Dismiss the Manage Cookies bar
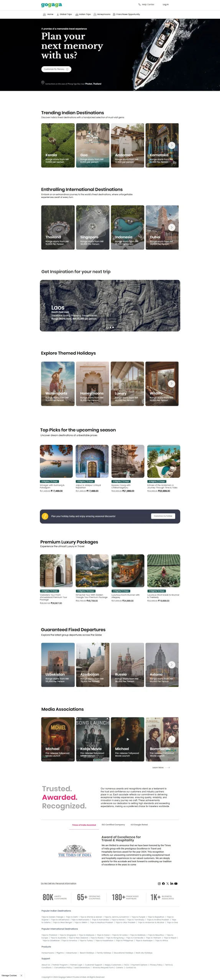This screenshot has width=220, height=980. [21, 975]
